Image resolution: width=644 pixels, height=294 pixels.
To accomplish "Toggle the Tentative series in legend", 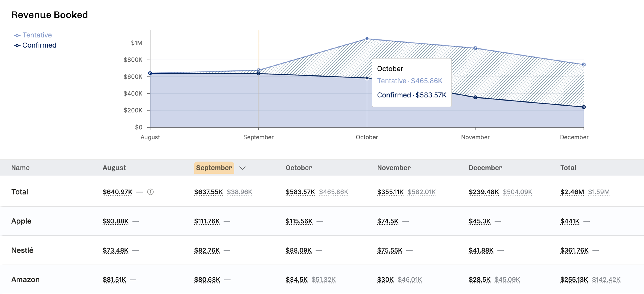I will pos(33,35).
